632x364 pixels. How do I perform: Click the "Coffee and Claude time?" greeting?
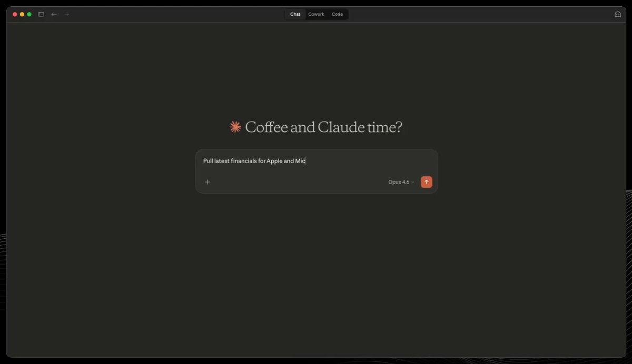pyautogui.click(x=323, y=127)
